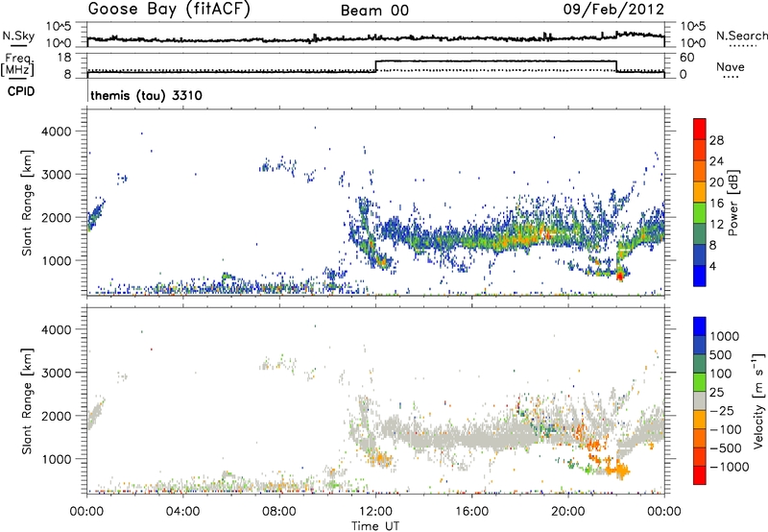Image resolution: width=768 pixels, height=532 pixels.
Task: Click the '4' label on Power color bar
Action: pos(713,267)
